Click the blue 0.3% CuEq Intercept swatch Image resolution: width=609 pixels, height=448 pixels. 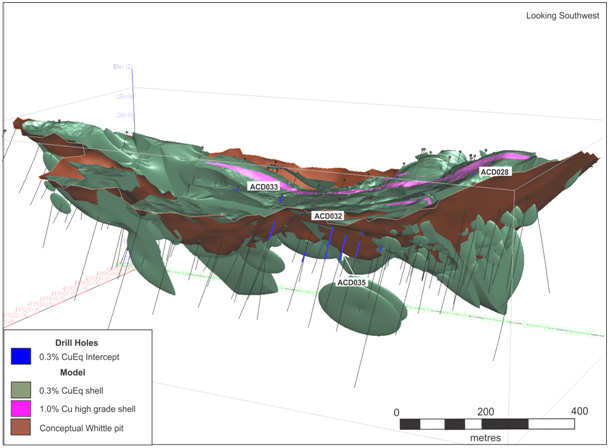point(19,354)
